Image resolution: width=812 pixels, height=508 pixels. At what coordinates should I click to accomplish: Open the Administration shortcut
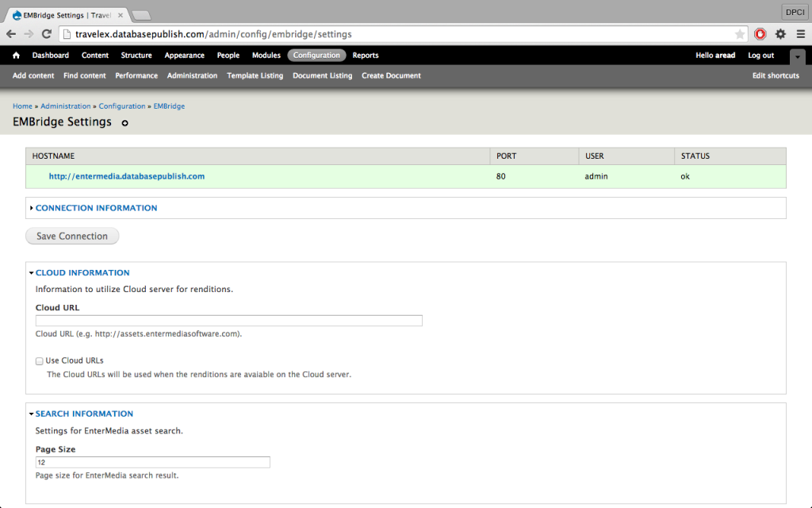(192, 75)
